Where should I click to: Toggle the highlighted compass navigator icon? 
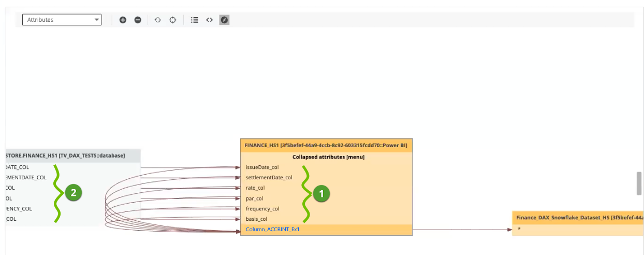click(x=224, y=20)
